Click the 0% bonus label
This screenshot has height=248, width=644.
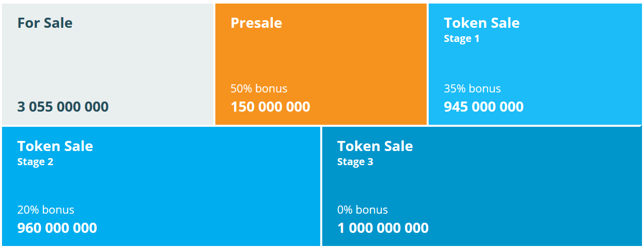363,210
